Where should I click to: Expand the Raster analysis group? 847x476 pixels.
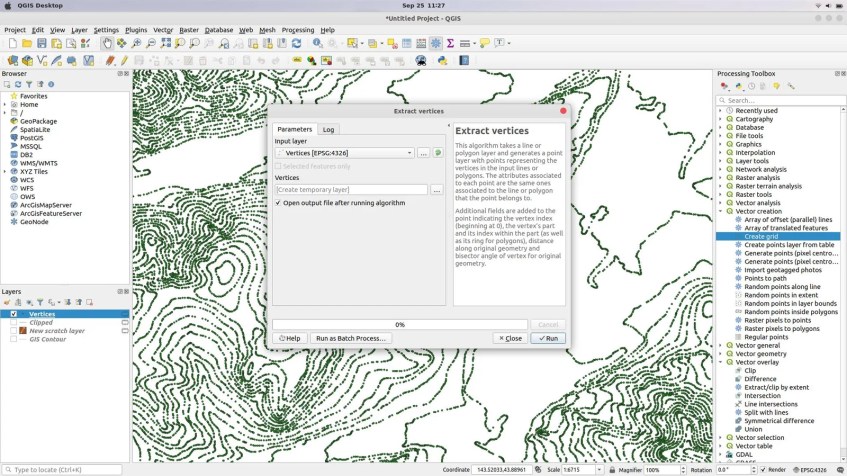(x=720, y=178)
